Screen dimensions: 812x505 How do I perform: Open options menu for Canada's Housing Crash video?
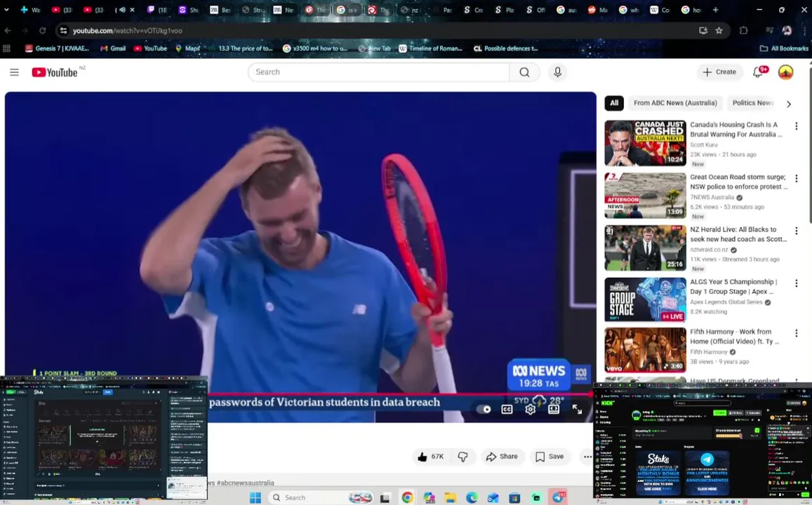pos(797,126)
